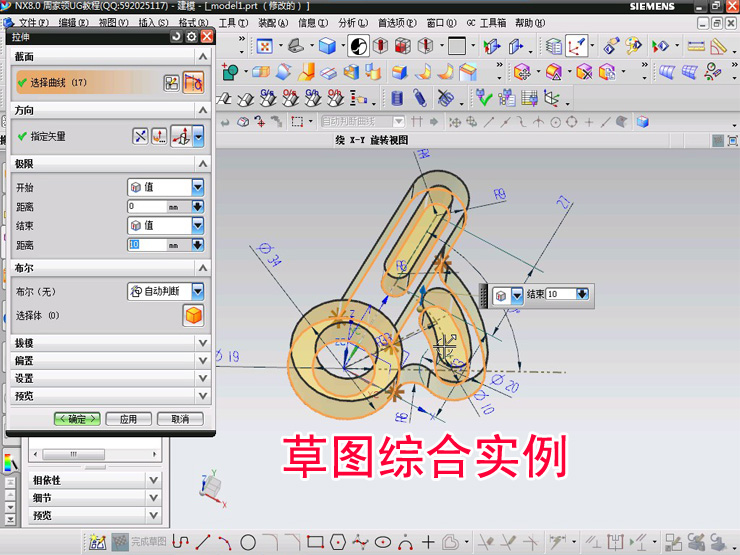The width and height of the screenshot is (740, 555).
Task: Click the 确定 button
Action: point(76,419)
